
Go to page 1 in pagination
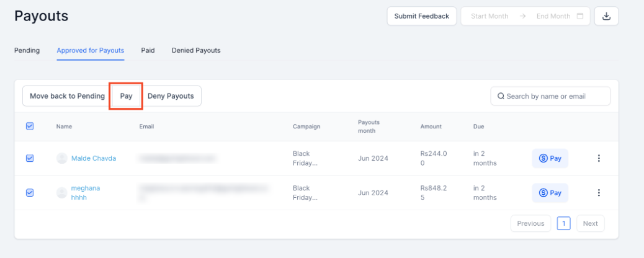(563, 223)
